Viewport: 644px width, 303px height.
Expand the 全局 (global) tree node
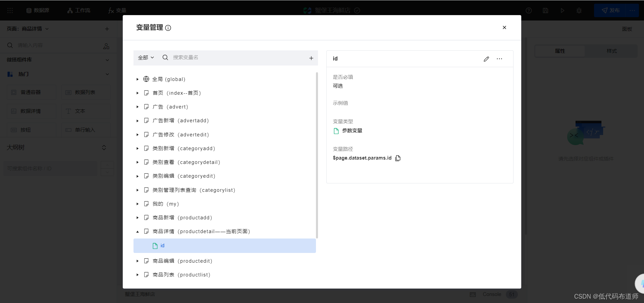138,79
